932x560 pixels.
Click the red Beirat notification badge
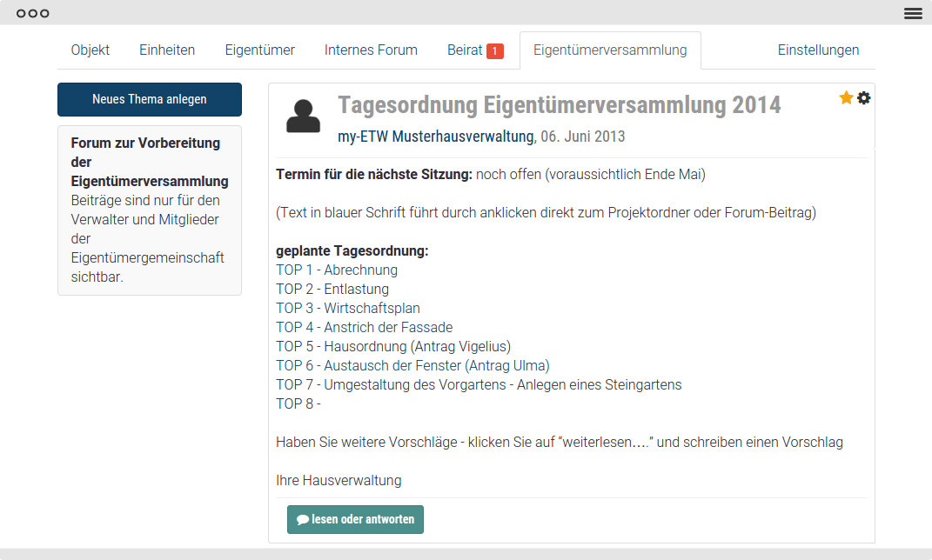pyautogui.click(x=494, y=51)
